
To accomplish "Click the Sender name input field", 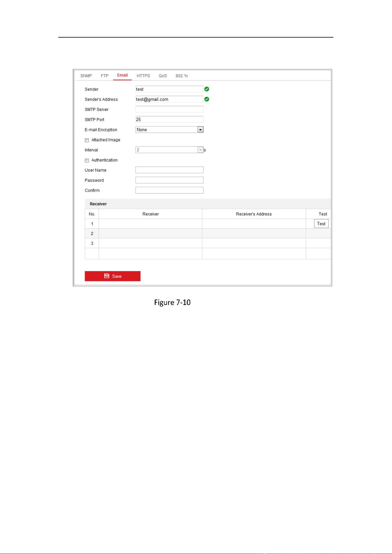I will [x=169, y=89].
